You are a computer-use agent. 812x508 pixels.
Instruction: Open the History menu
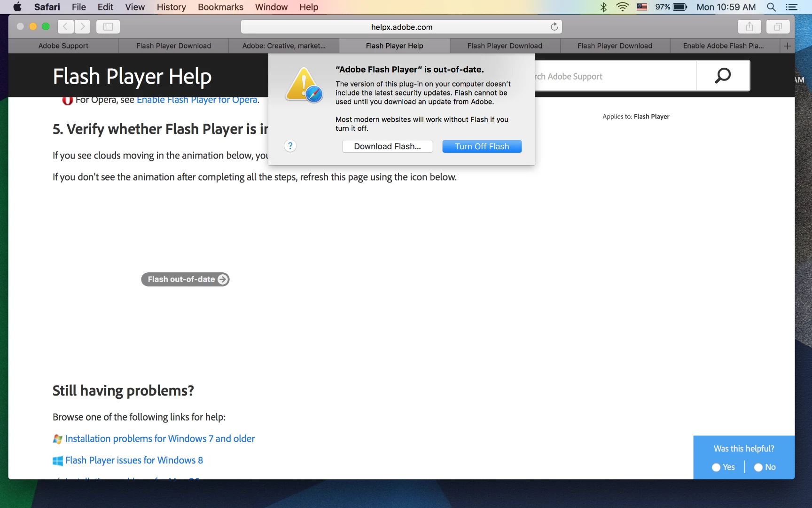[x=171, y=7]
